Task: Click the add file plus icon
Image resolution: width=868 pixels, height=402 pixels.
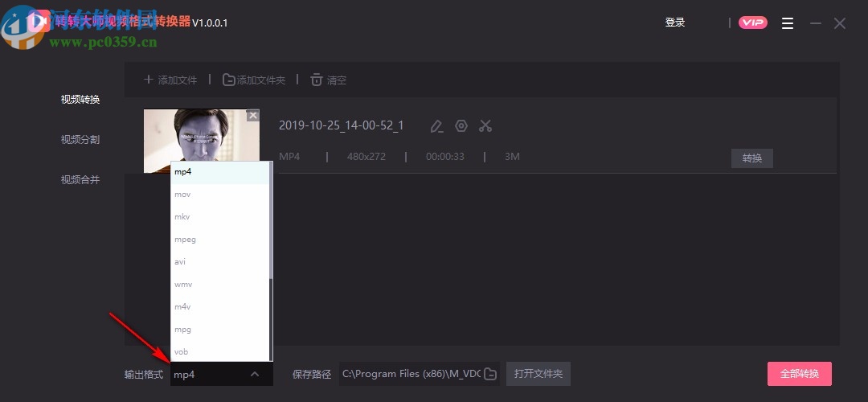Action: point(149,79)
